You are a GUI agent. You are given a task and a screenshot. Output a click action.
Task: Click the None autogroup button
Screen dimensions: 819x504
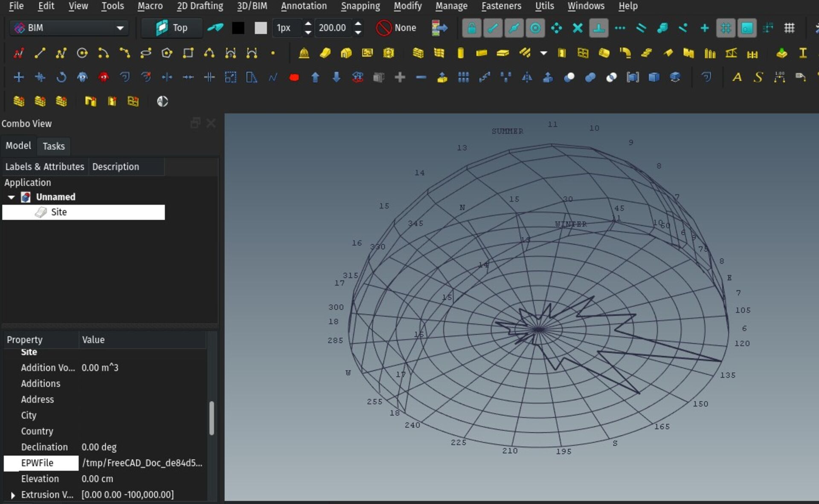tap(396, 28)
